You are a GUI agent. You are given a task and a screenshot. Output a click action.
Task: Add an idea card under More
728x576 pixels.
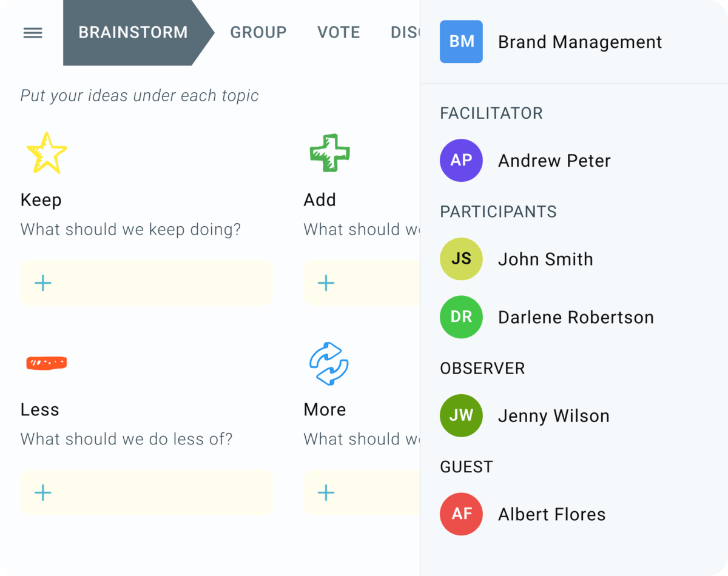[x=326, y=493]
